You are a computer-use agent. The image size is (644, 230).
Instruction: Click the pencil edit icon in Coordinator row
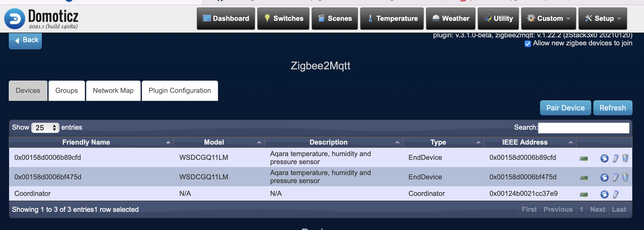pyautogui.click(x=615, y=194)
